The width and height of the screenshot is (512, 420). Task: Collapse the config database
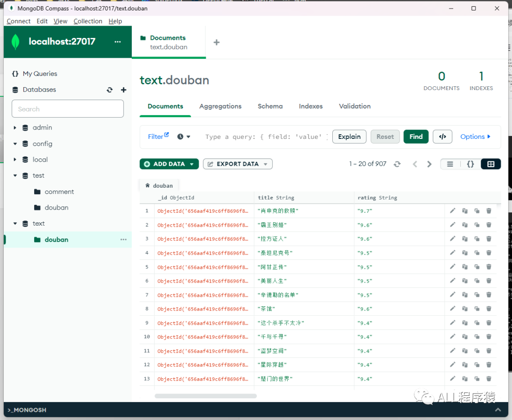pos(15,144)
